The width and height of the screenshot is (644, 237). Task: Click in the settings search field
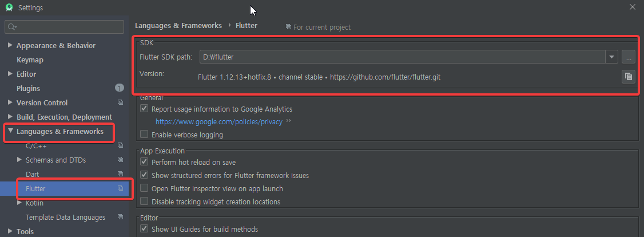(64, 27)
